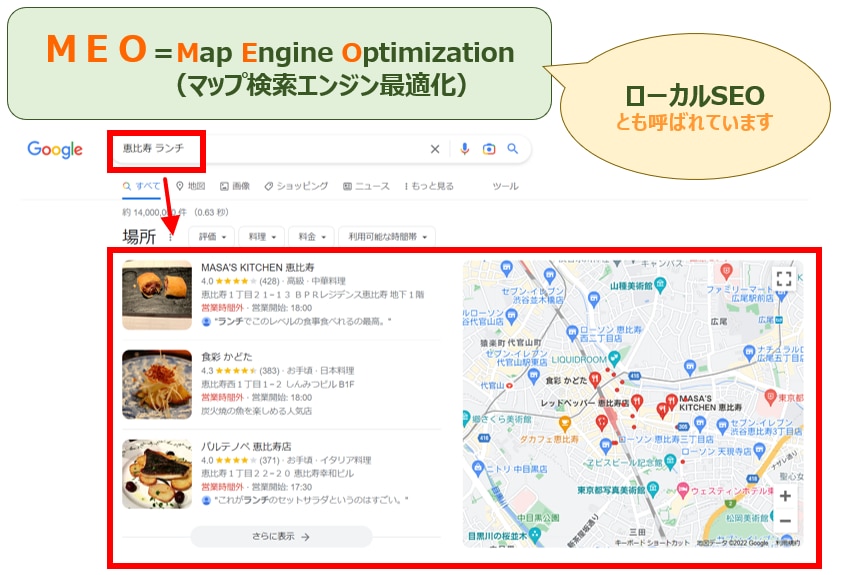This screenshot has width=855, height=575.
Task: Click 食彩 かどた dish thumbnail
Action: (x=157, y=384)
